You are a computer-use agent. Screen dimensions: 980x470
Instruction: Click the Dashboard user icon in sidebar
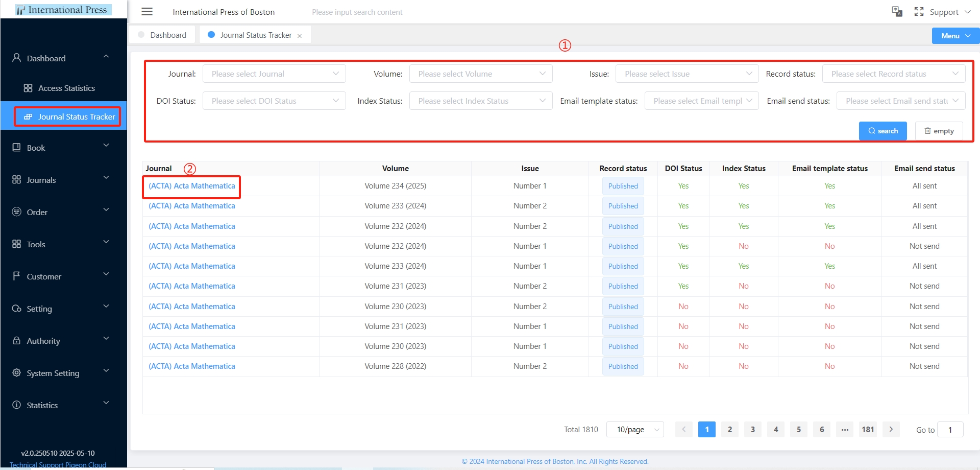tap(17, 58)
